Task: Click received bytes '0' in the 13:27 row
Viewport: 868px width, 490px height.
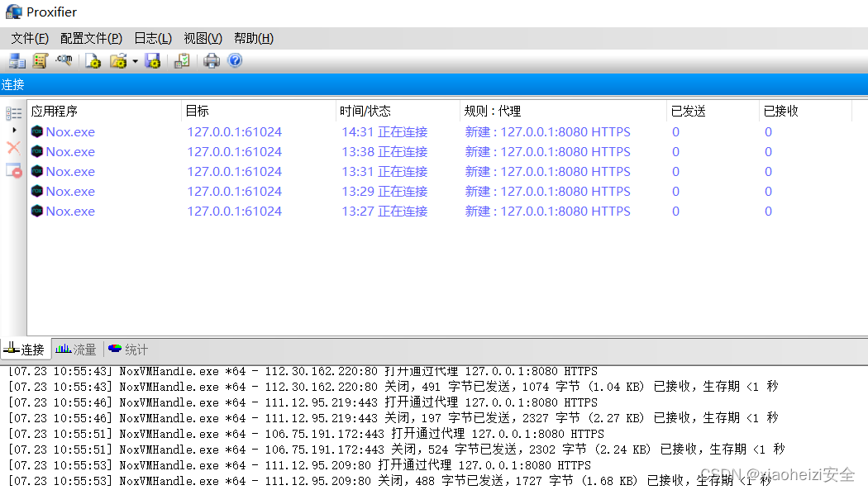Action: (x=768, y=212)
